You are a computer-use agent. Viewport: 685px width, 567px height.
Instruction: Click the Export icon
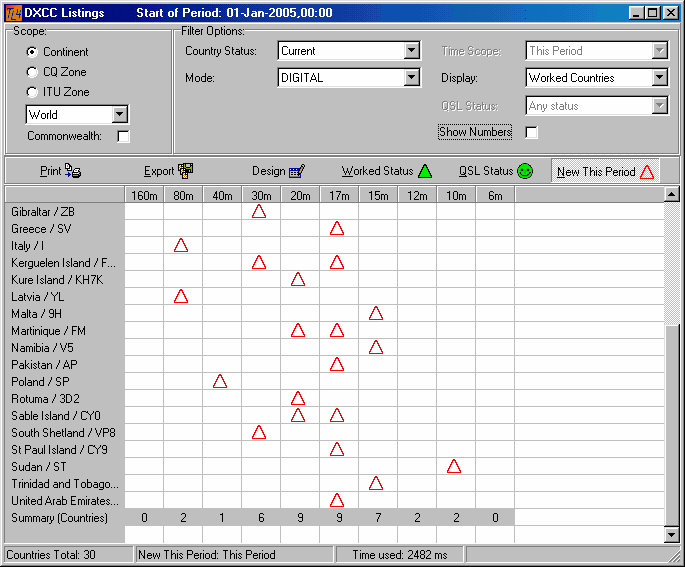pyautogui.click(x=185, y=171)
